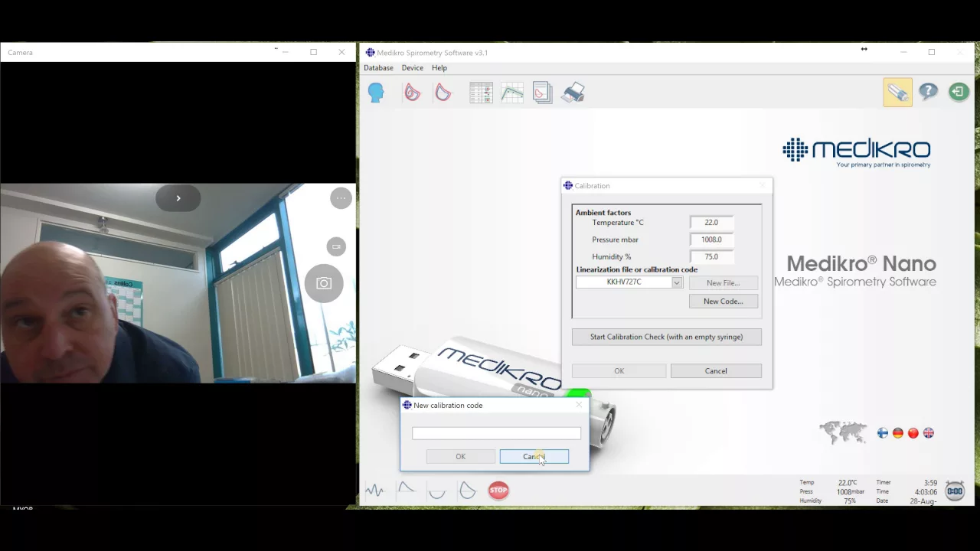The image size is (980, 551).
Task: Click the status bar Time 4:03:06 value
Action: pyautogui.click(x=926, y=492)
